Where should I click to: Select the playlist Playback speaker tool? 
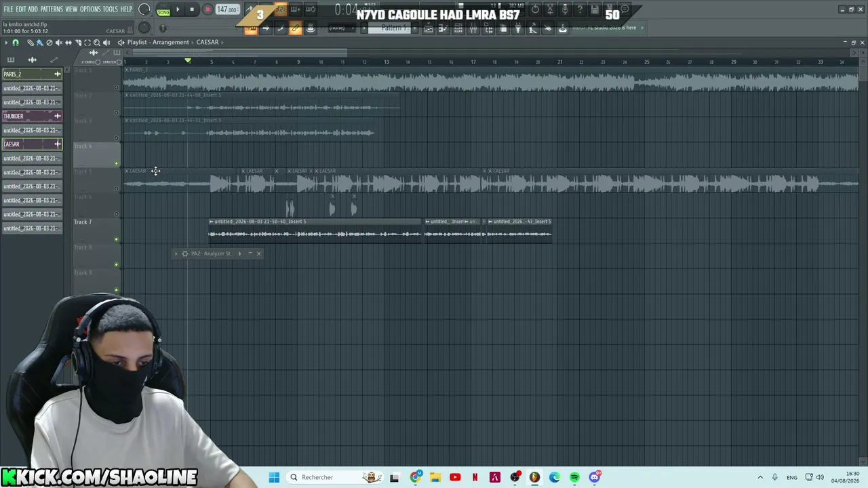click(106, 43)
